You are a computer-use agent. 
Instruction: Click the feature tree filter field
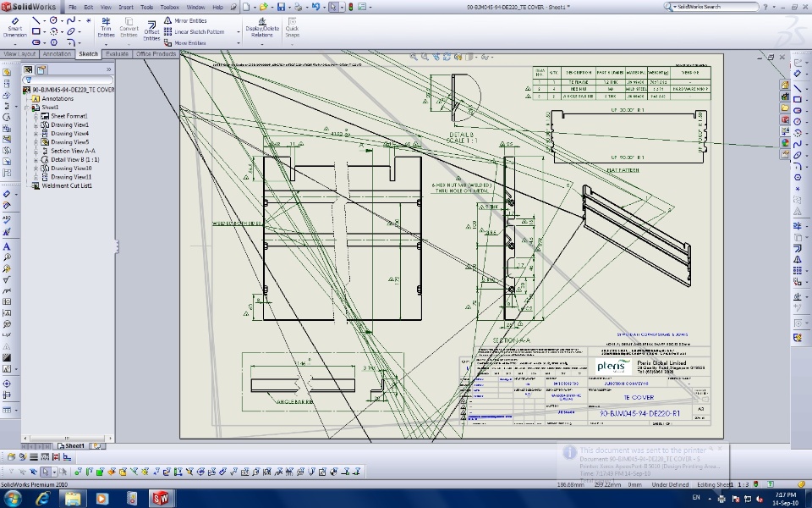point(68,80)
